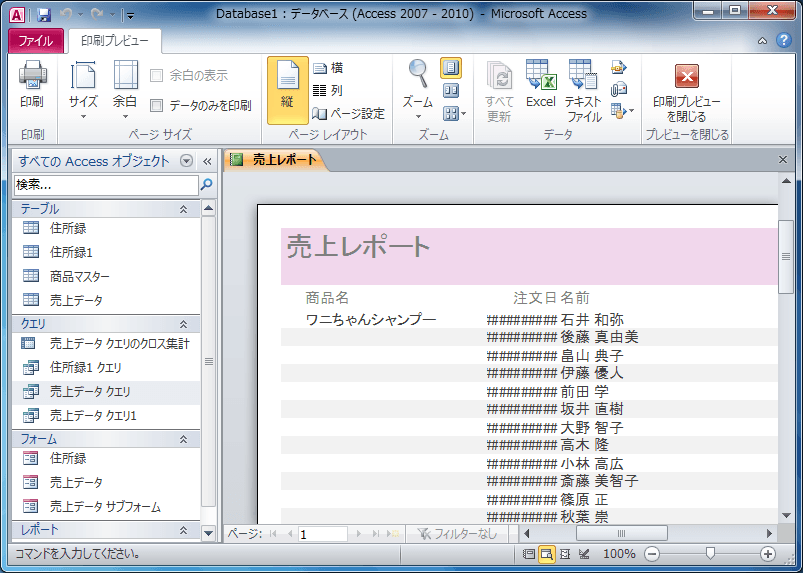The height and width of the screenshot is (573, 803).
Task: Zoom out with the minus button
Action: 652,554
